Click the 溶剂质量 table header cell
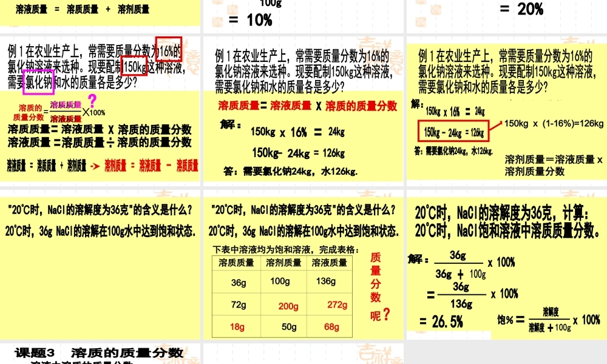The height and width of the screenshot is (364, 607). click(x=283, y=263)
